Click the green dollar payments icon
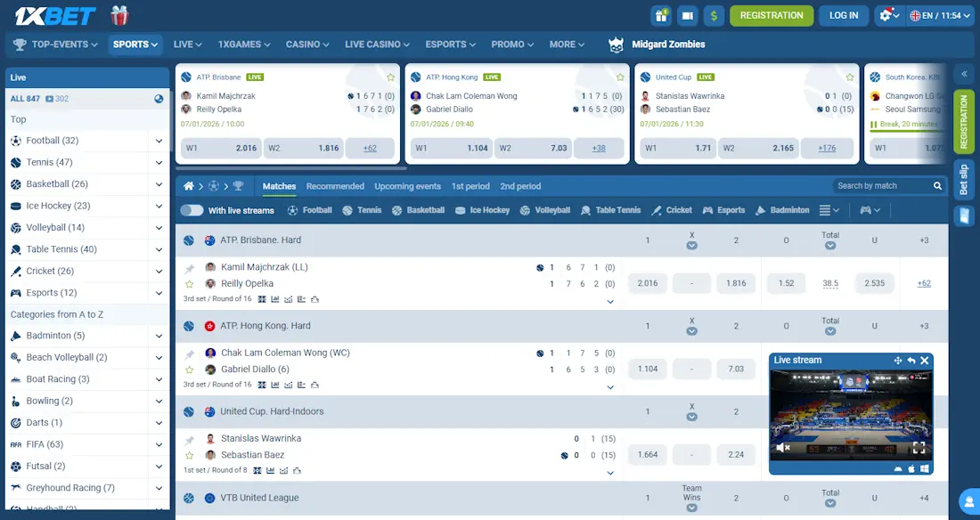The image size is (980, 520). (x=713, y=15)
